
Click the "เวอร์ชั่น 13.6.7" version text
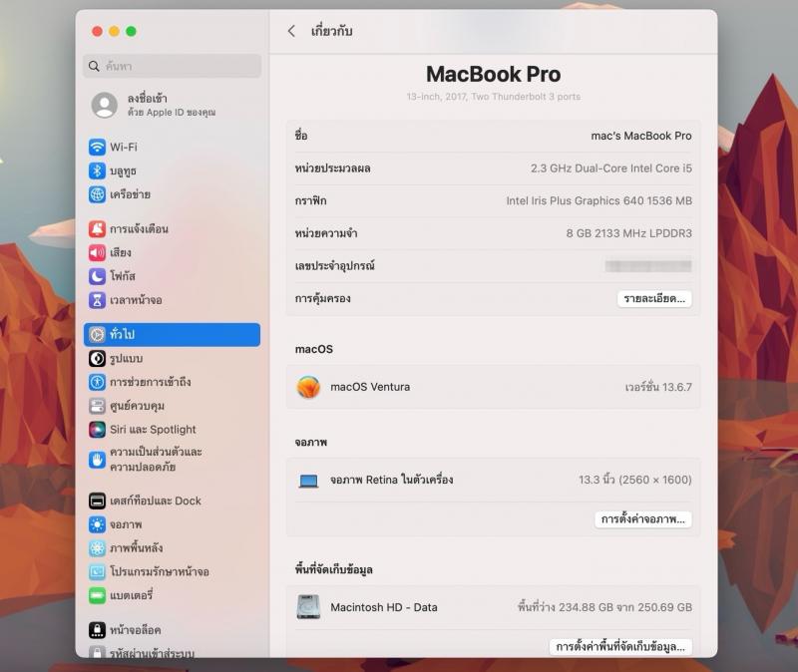coord(658,387)
